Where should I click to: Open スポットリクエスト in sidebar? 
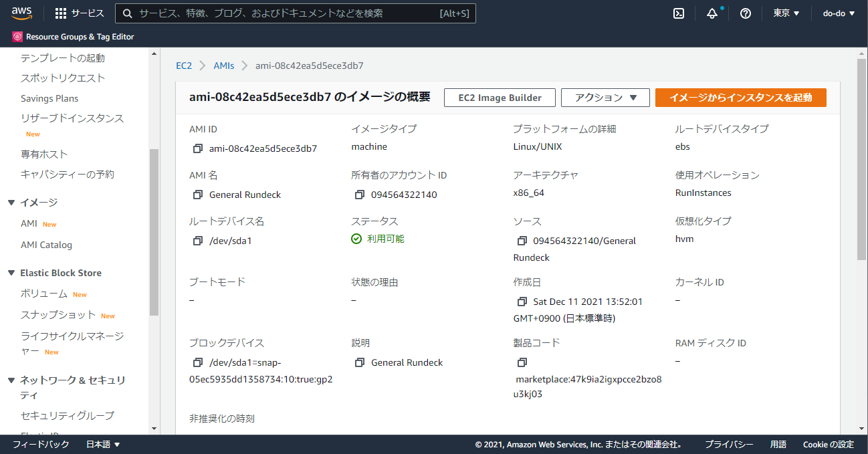point(63,78)
